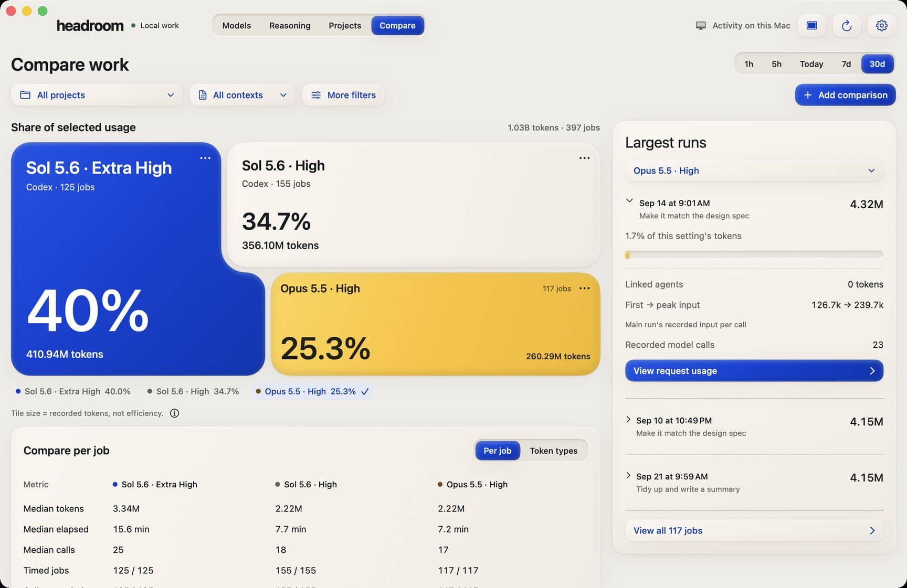Open settings via the gear icon
This screenshot has height=588, width=907.
tap(881, 26)
